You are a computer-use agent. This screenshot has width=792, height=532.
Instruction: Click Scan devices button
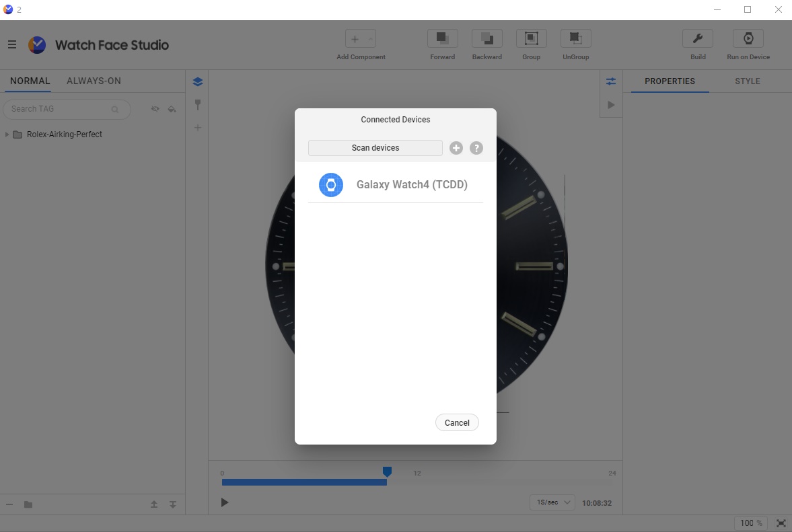click(375, 148)
